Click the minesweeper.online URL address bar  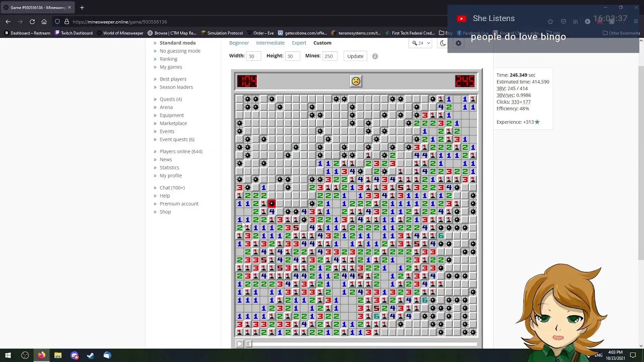click(x=120, y=22)
